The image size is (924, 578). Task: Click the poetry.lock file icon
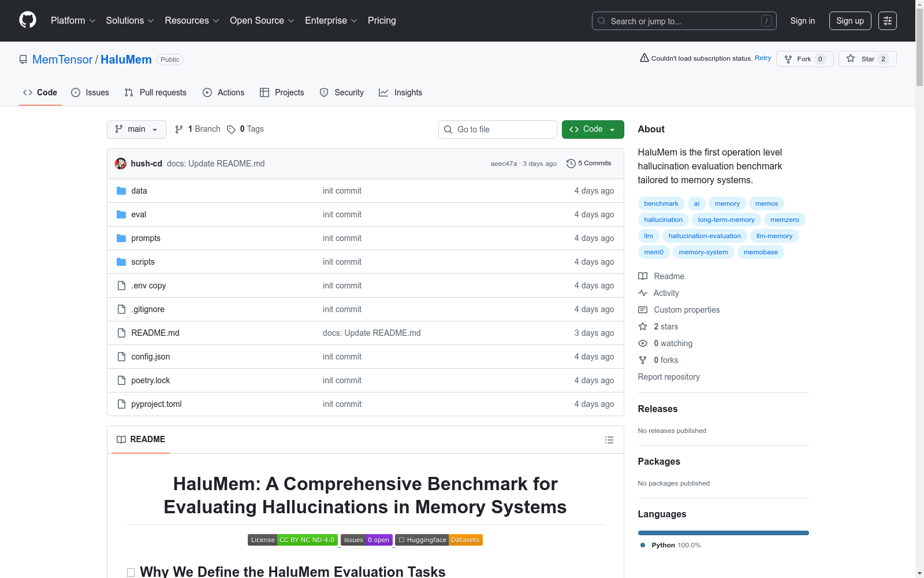pos(121,380)
